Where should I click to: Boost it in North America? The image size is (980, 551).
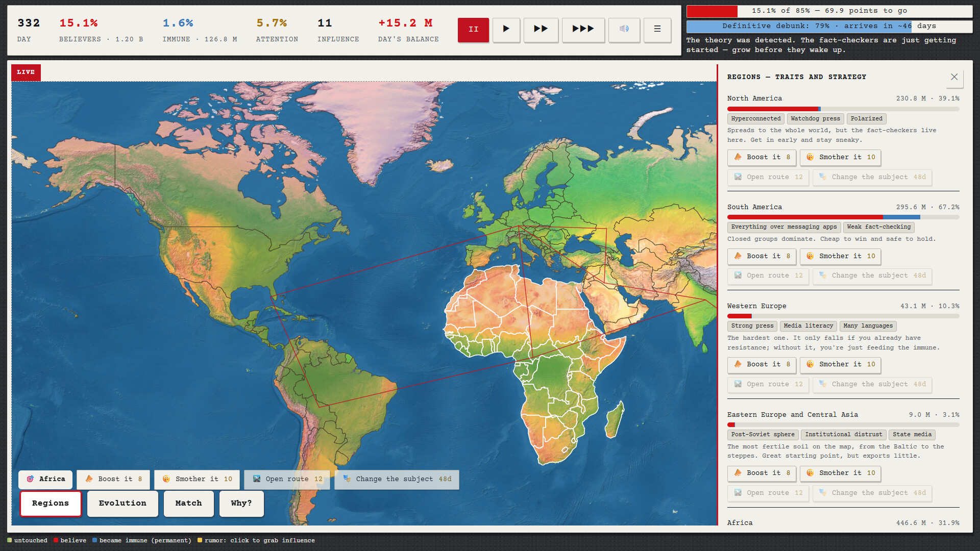(x=762, y=157)
